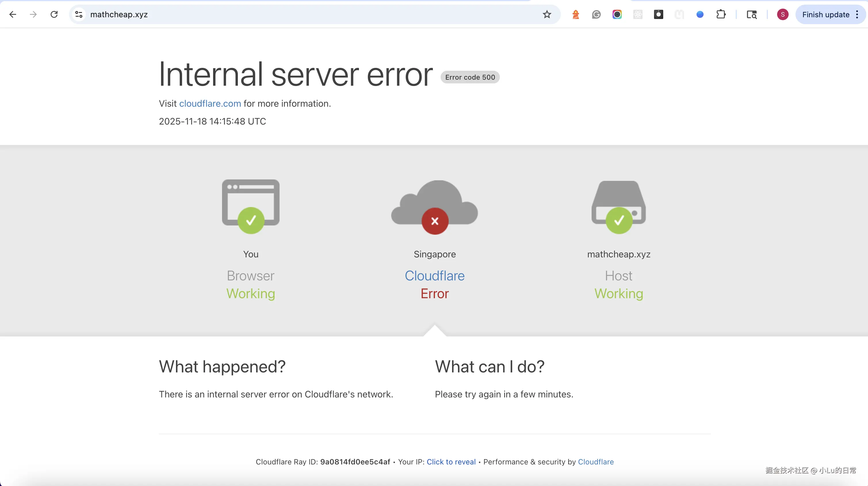Click the blue Cloudflare status link
Image resolution: width=868 pixels, height=486 pixels.
(434, 276)
